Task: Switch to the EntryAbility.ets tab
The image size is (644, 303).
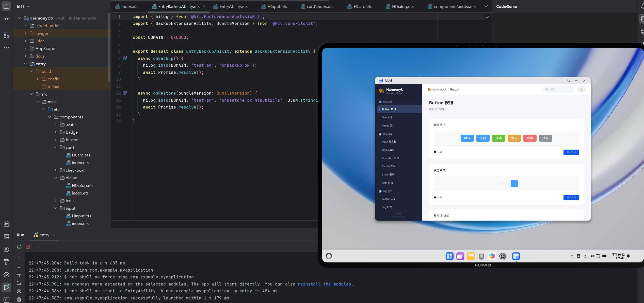Action: pyautogui.click(x=231, y=6)
